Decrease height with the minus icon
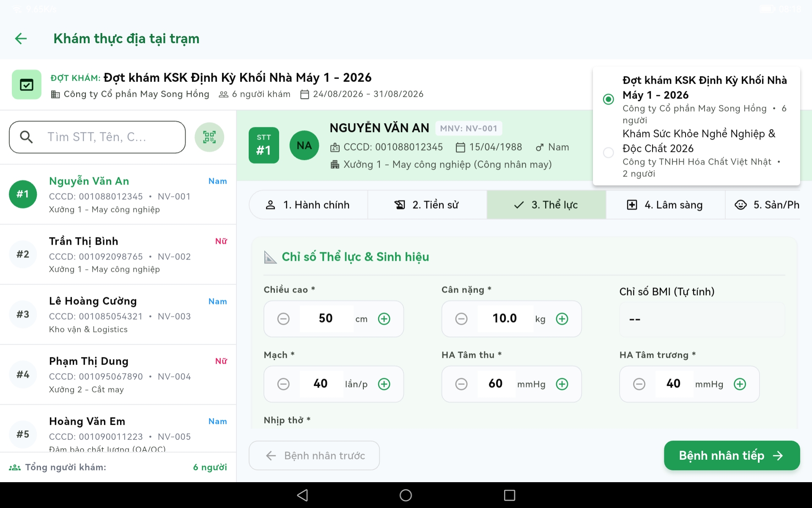 pyautogui.click(x=283, y=319)
